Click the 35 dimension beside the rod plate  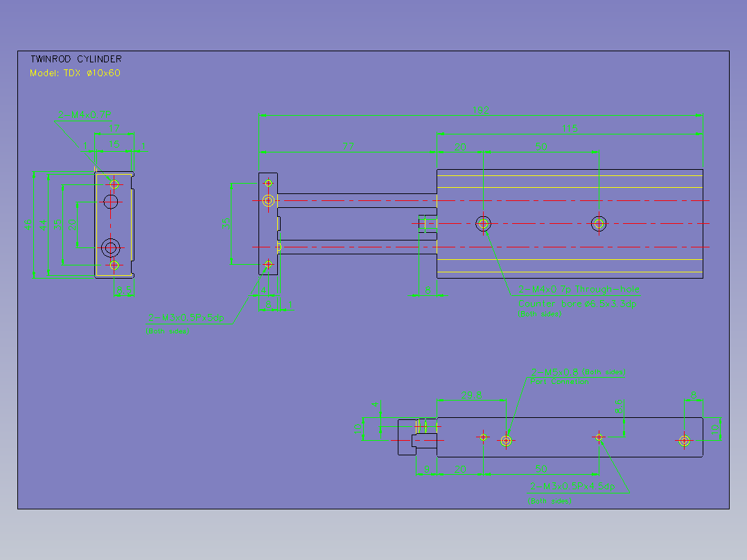[x=226, y=224]
